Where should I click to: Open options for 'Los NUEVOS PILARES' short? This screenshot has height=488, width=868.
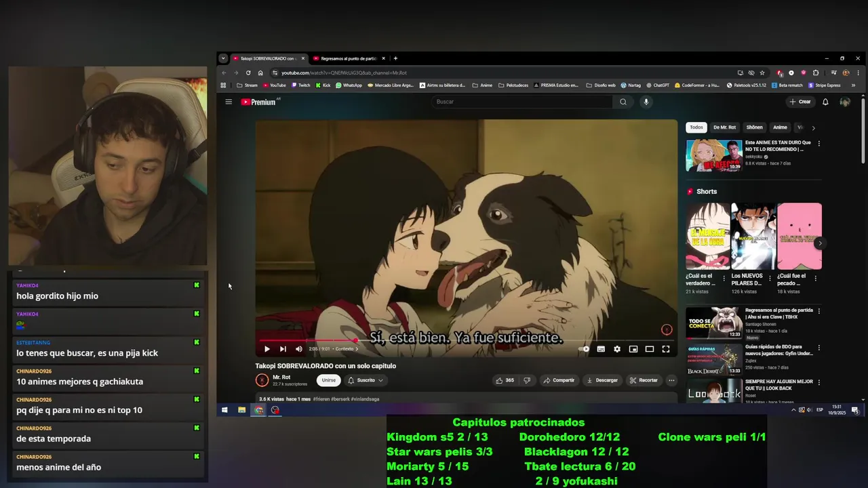[x=769, y=278]
